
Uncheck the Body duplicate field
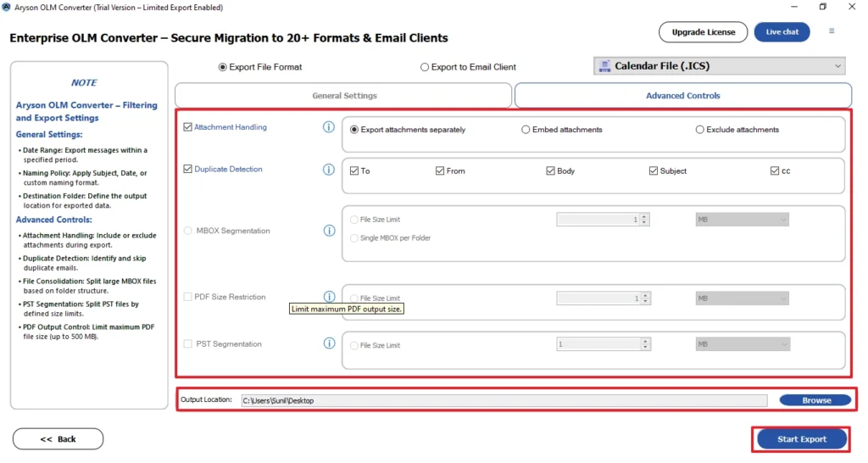tap(550, 171)
